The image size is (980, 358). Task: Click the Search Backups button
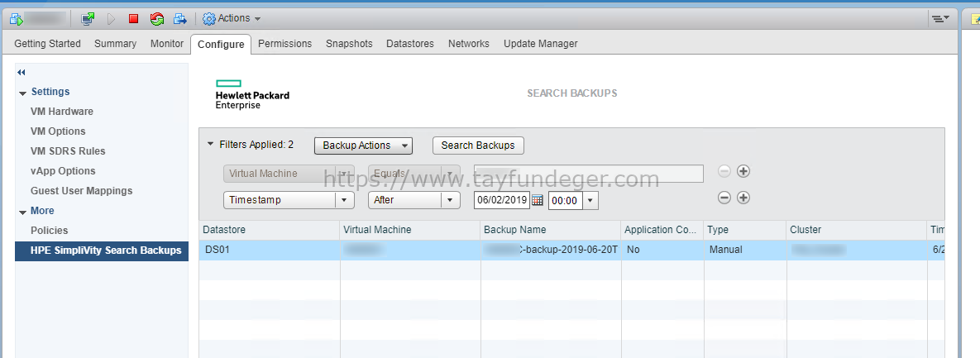478,146
